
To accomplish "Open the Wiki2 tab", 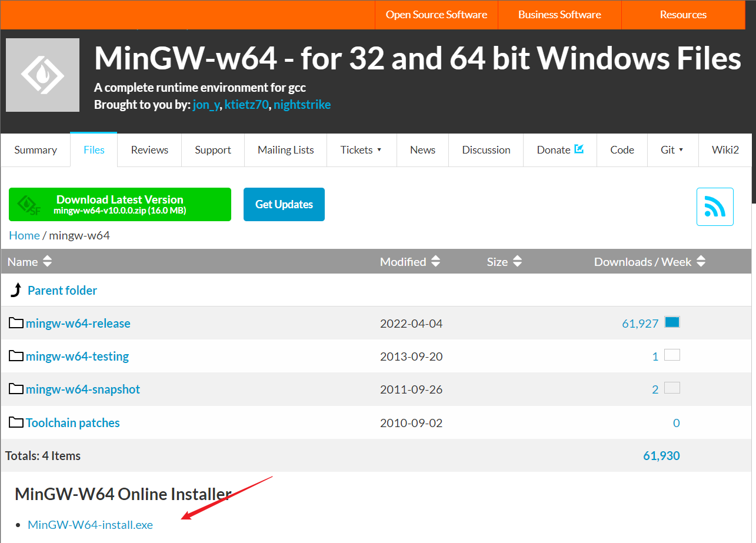I will [725, 150].
